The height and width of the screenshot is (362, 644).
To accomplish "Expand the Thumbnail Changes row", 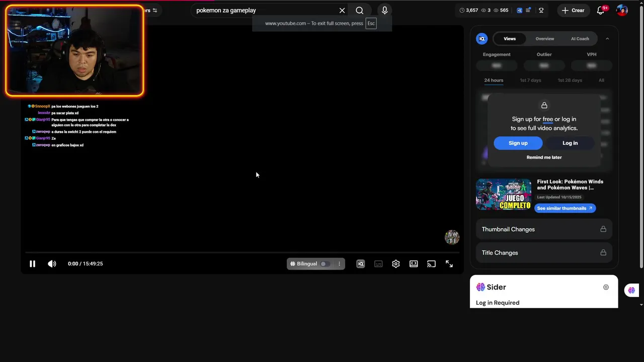I will (x=544, y=229).
